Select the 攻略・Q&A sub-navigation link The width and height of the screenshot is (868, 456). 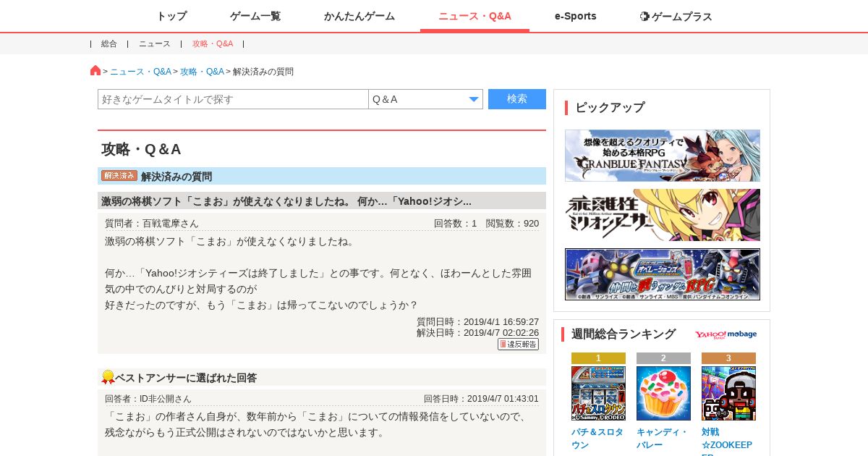pyautogui.click(x=213, y=43)
